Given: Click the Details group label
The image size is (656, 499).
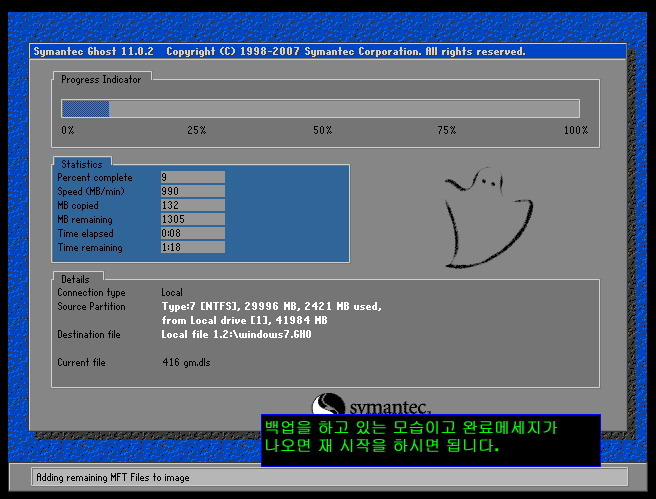Looking at the screenshot, I should [75, 279].
